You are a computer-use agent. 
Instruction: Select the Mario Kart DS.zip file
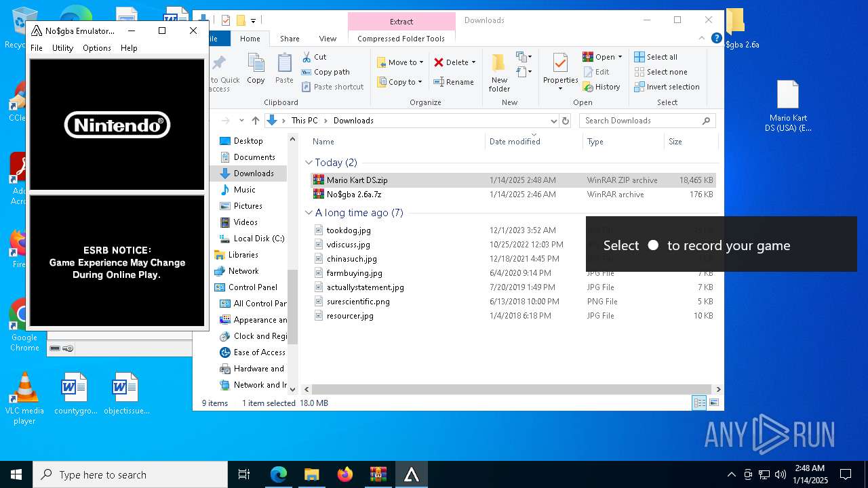coord(513,180)
